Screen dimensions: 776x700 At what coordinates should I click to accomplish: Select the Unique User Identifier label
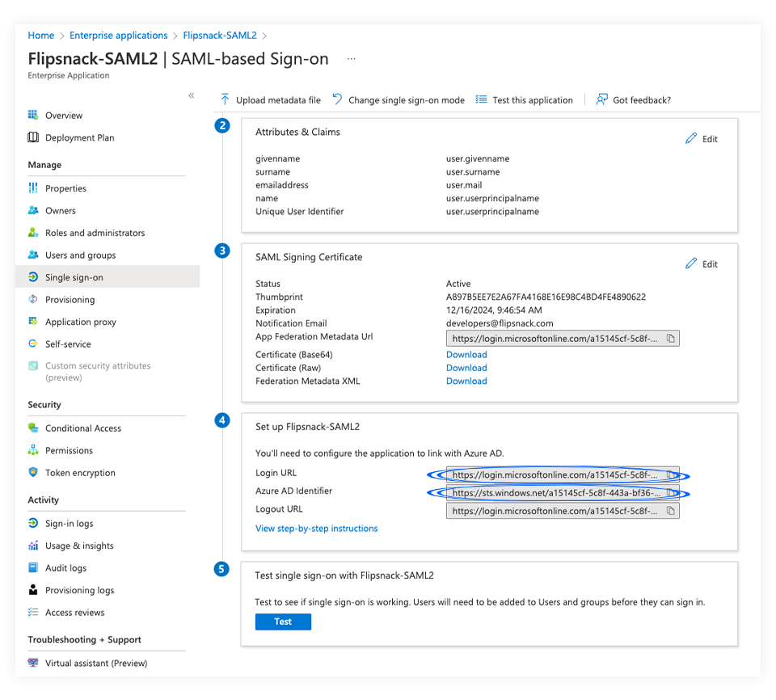(299, 212)
